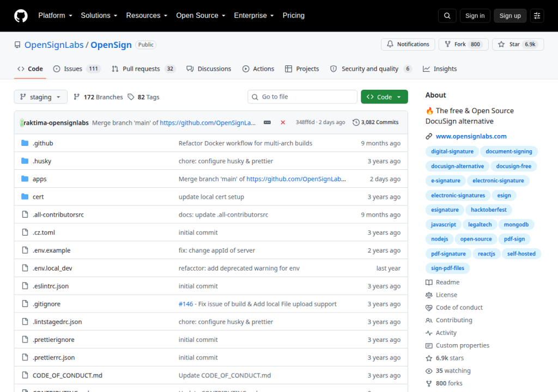Screen dimensions: 558x392
Task: Open the appearance settings icon in the header
Action: coord(537,16)
